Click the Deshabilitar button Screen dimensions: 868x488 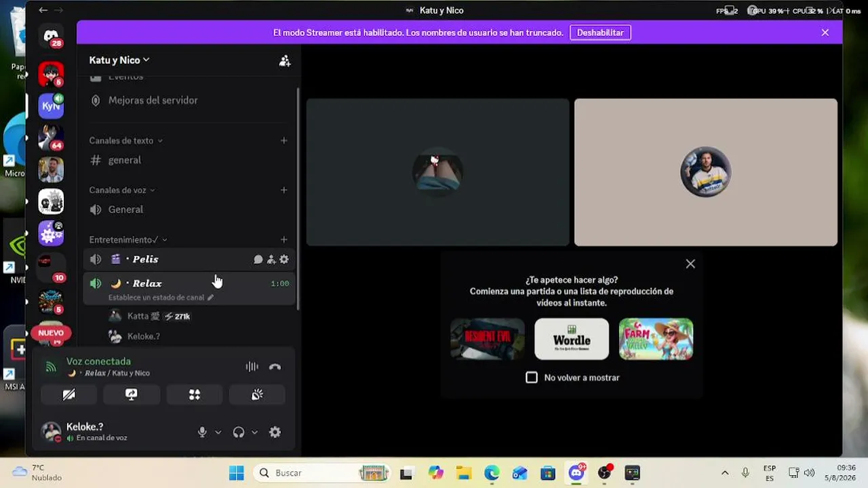pos(600,33)
